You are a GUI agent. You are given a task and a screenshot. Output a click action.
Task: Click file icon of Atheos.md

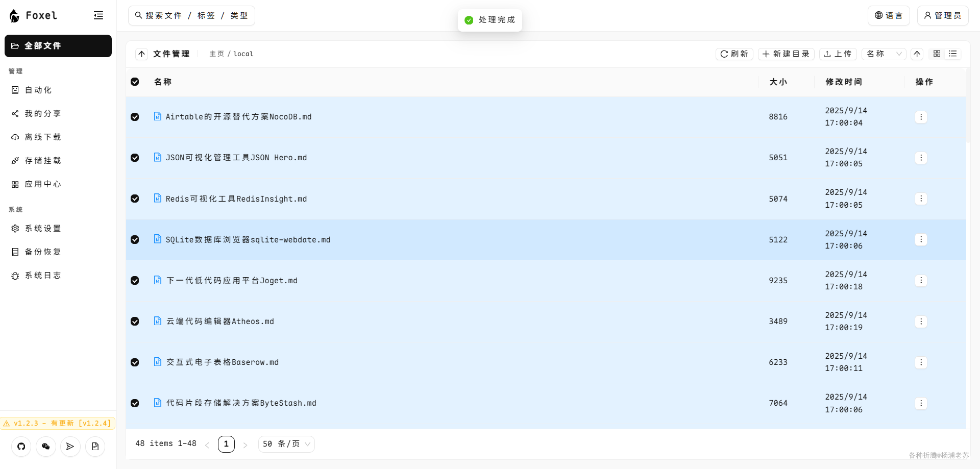158,320
